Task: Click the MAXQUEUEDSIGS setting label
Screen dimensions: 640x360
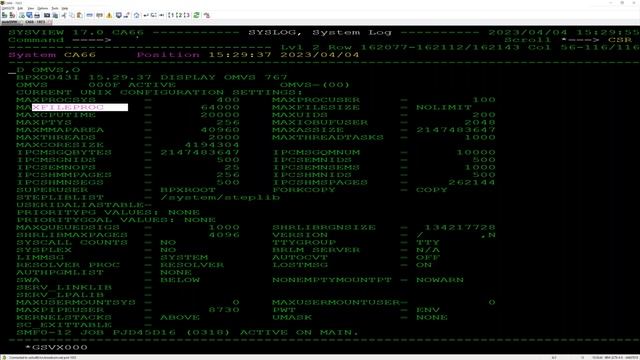Action: (68, 227)
